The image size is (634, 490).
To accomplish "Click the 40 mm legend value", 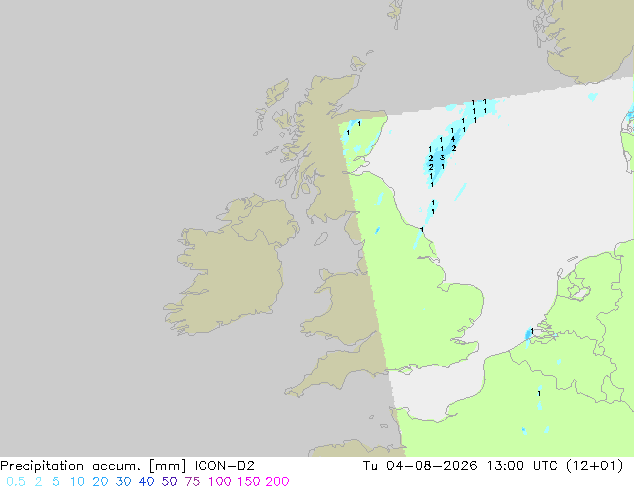I will click(146, 482).
